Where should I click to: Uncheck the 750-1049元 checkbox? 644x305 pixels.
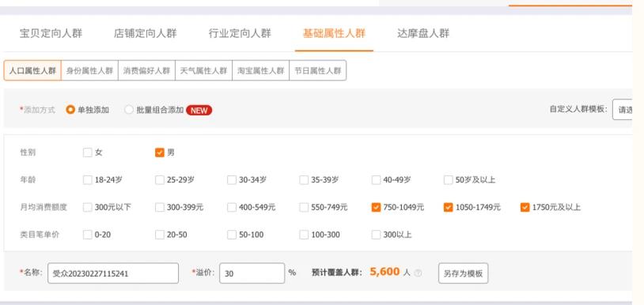pos(377,208)
